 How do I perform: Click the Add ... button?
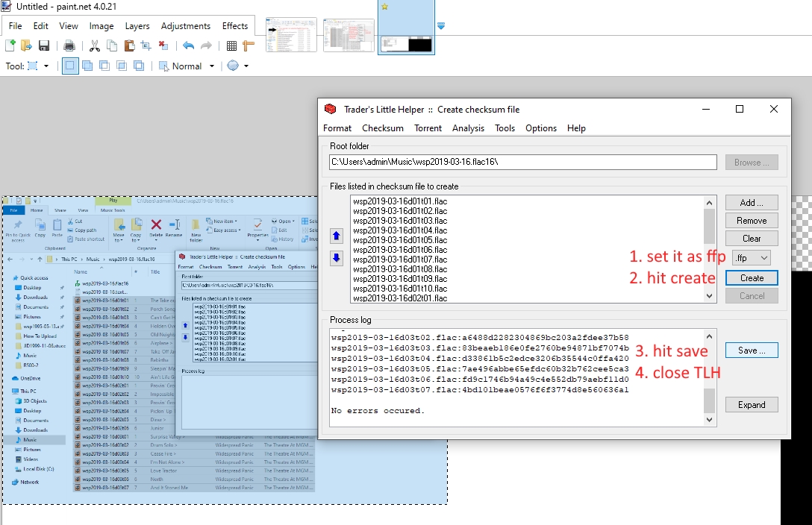[x=752, y=203]
